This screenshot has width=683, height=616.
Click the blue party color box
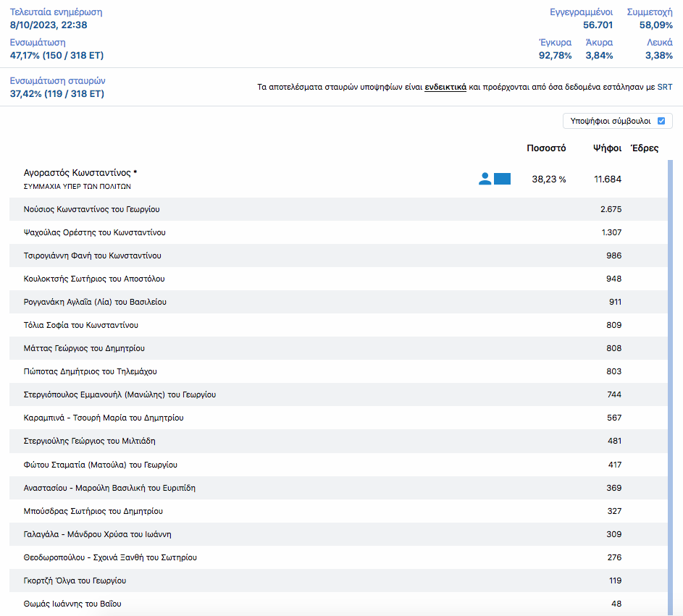tap(502, 179)
